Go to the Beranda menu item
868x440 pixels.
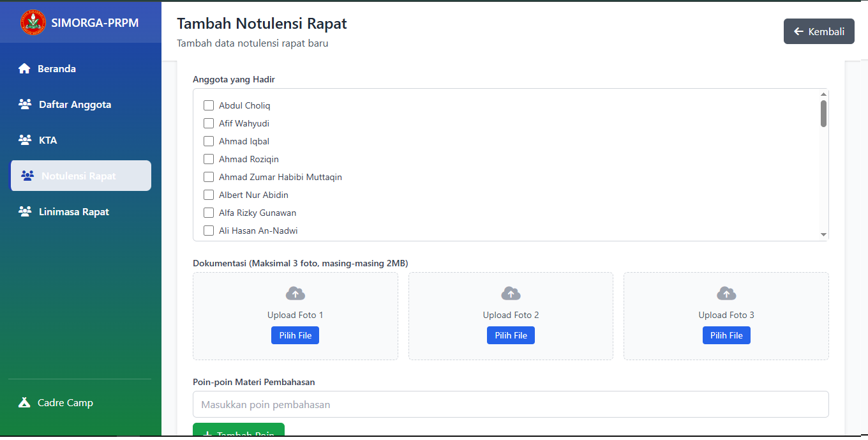coord(57,69)
